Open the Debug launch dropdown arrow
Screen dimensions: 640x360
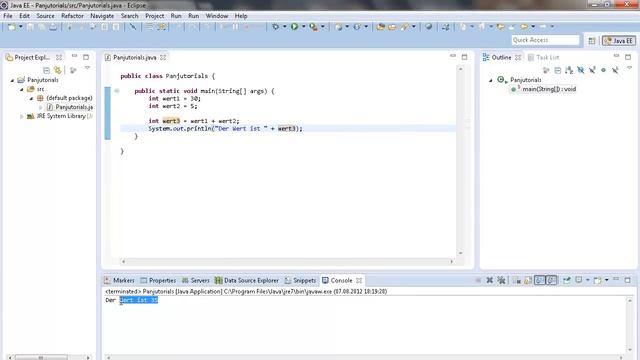click(x=284, y=27)
